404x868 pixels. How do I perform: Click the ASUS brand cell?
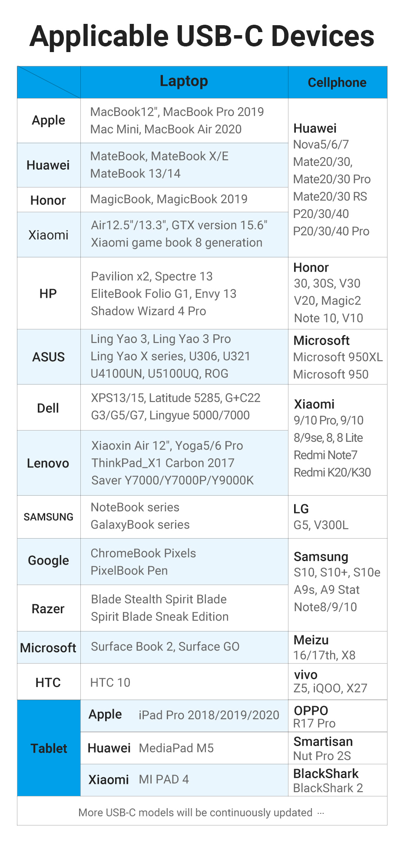coord(48,357)
